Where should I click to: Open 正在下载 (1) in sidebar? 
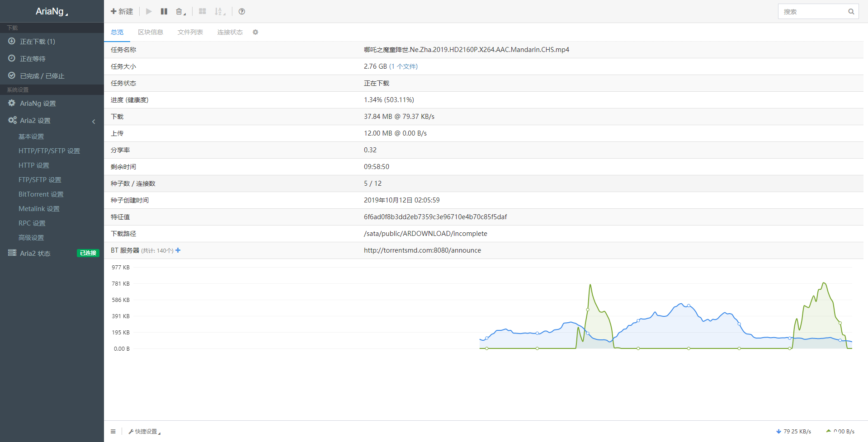pos(38,42)
